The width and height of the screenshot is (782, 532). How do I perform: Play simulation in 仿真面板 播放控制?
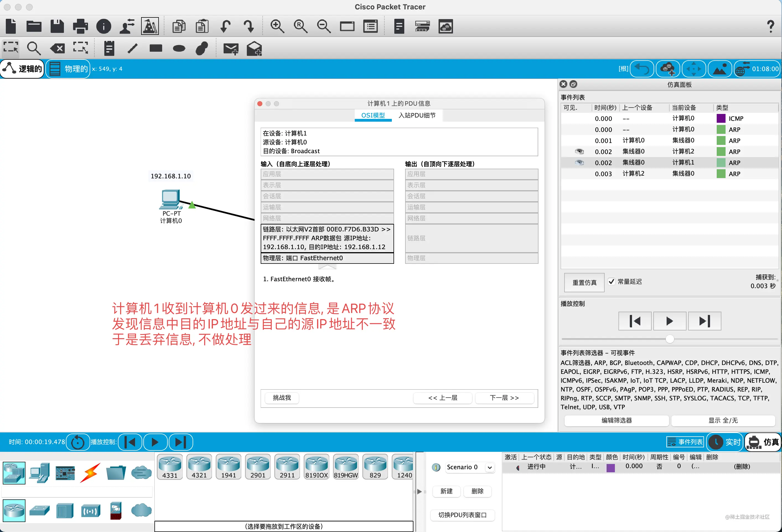pos(669,321)
